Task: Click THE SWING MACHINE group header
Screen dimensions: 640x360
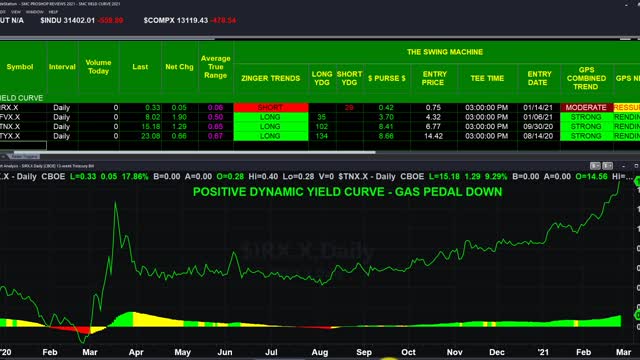Action: (444, 52)
